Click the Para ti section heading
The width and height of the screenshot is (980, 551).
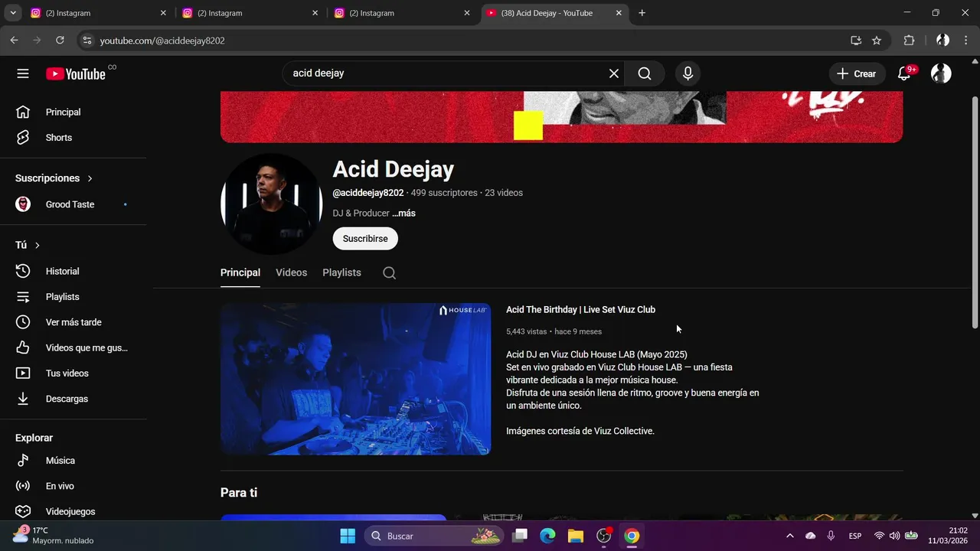[x=239, y=493]
